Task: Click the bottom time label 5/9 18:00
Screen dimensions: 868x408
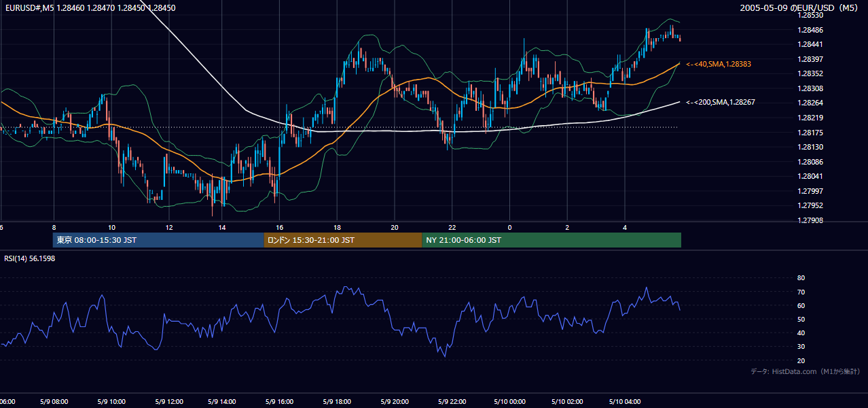Action: pos(337,402)
